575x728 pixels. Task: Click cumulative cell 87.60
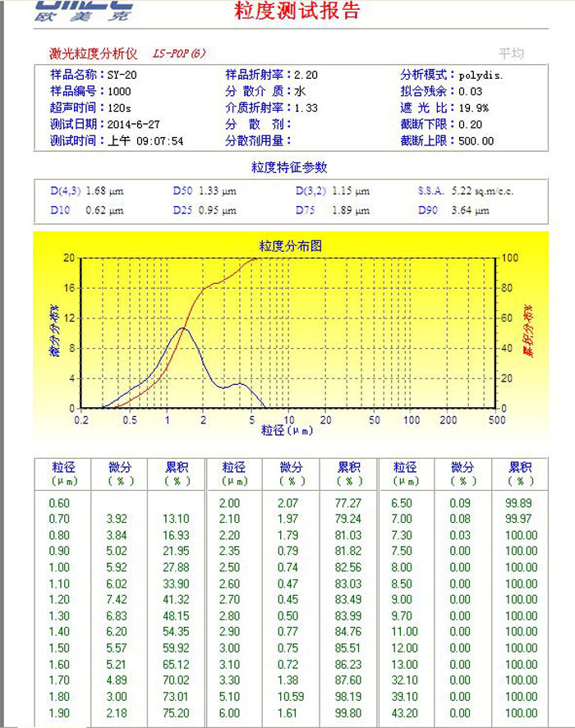[348, 680]
